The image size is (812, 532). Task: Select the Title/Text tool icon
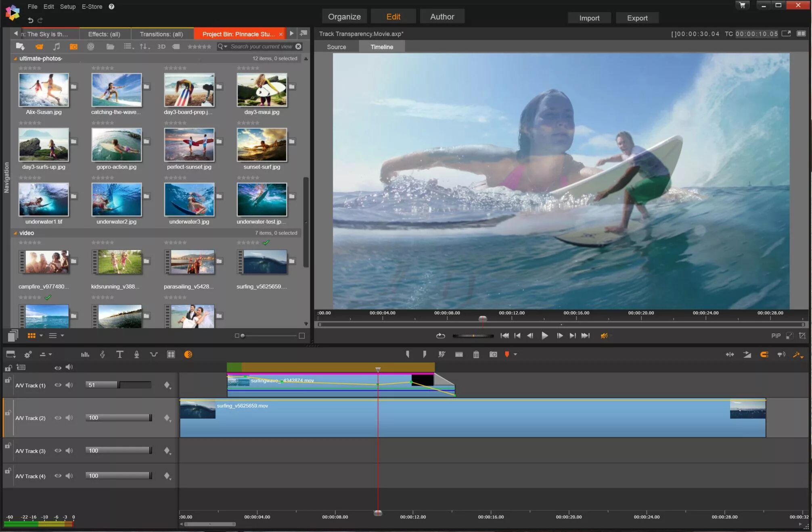point(119,355)
